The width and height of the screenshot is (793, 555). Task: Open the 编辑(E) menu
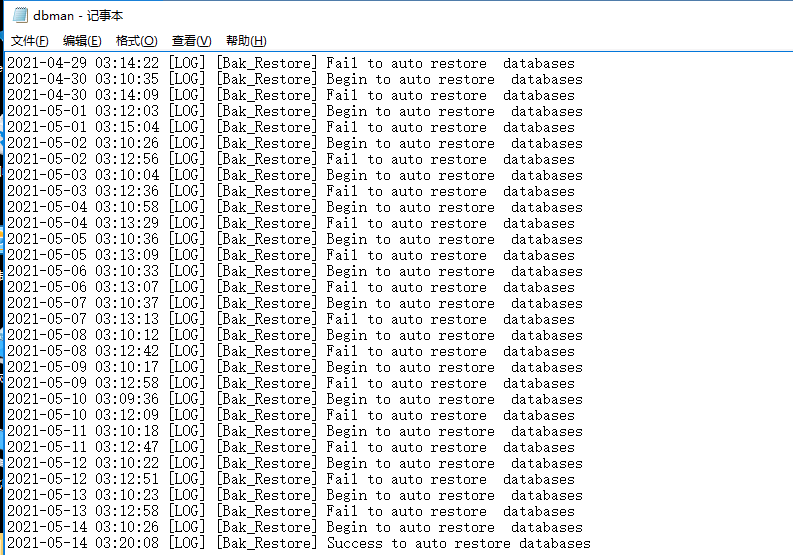pyautogui.click(x=82, y=41)
